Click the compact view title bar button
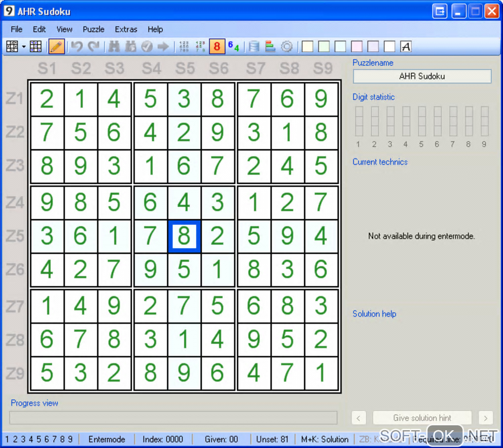 click(x=439, y=11)
